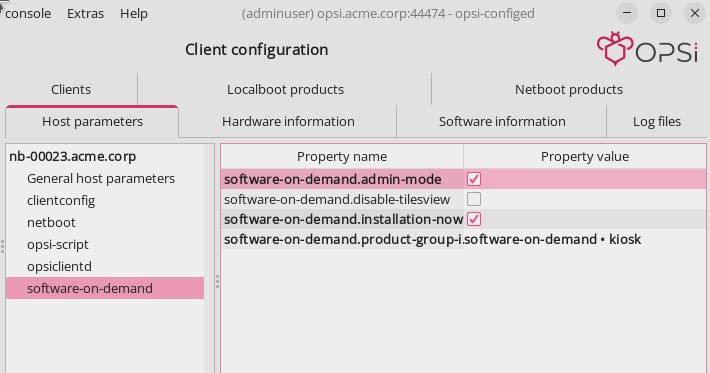
Task: Select clientconfig in the tree
Action: [61, 201]
